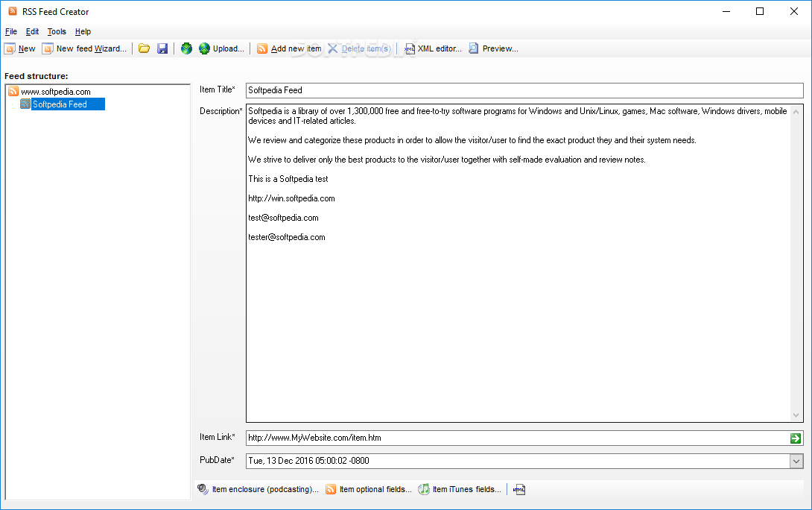Open Item iTunes fields dialog
Viewport: 812px width, 510px height.
pyautogui.click(x=460, y=489)
